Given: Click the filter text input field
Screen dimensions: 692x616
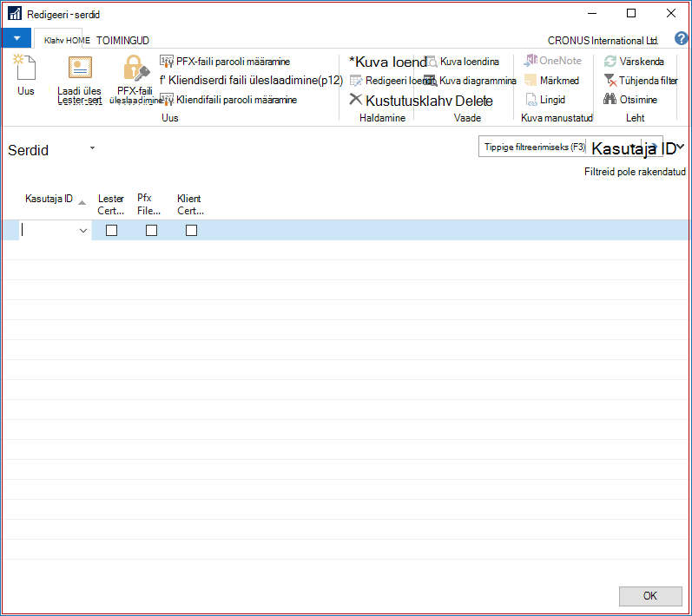Looking at the screenshot, I should [x=534, y=147].
